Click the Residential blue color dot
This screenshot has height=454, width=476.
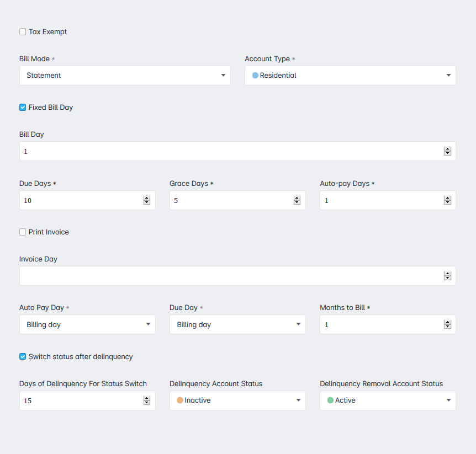[x=255, y=75]
